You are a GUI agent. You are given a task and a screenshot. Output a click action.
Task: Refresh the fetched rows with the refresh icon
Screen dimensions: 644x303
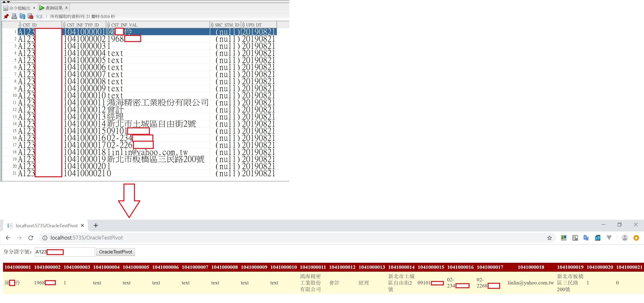click(x=22, y=16)
